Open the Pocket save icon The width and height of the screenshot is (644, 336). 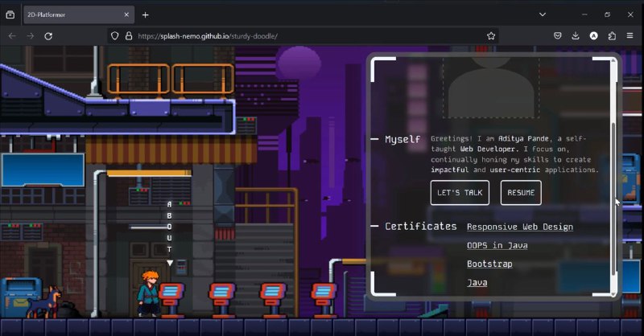557,35
